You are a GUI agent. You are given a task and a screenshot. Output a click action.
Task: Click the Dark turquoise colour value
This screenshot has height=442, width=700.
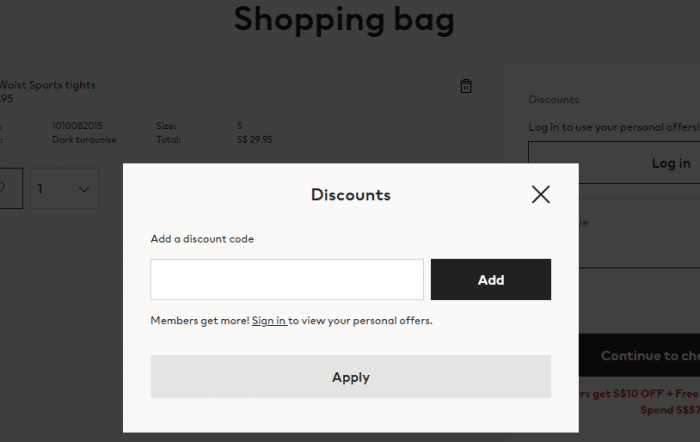pos(84,140)
